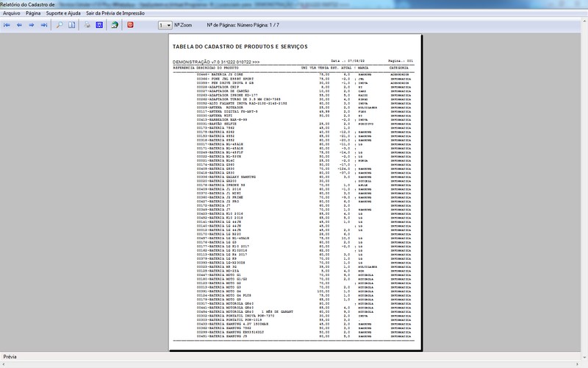Click the BATERIA IPHONE 5S row

304,185
